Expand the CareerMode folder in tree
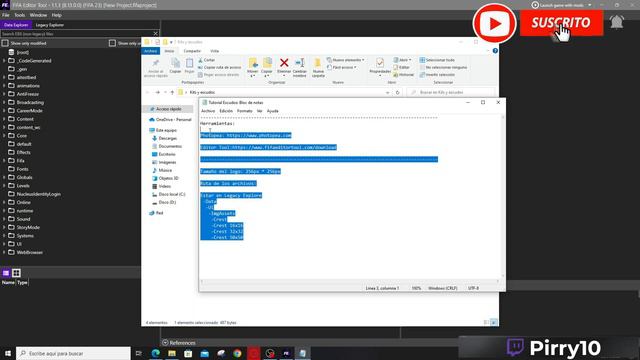The width and height of the screenshot is (640, 360). point(4,111)
